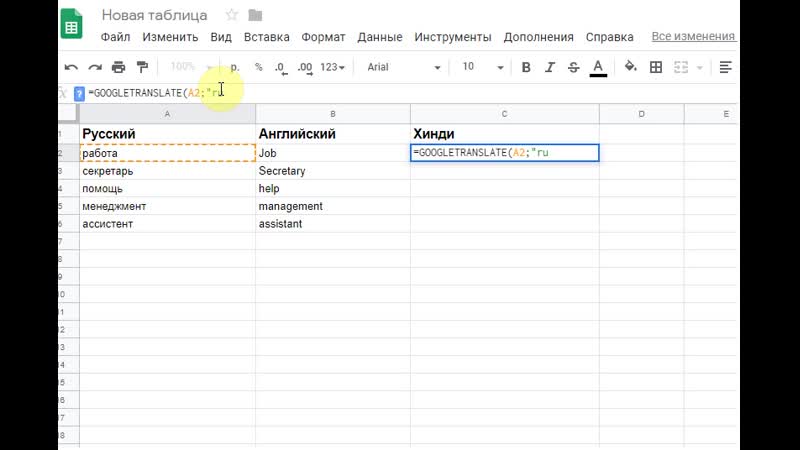The height and width of the screenshot is (450, 800).
Task: Open the Все изменения link
Action: tap(693, 37)
